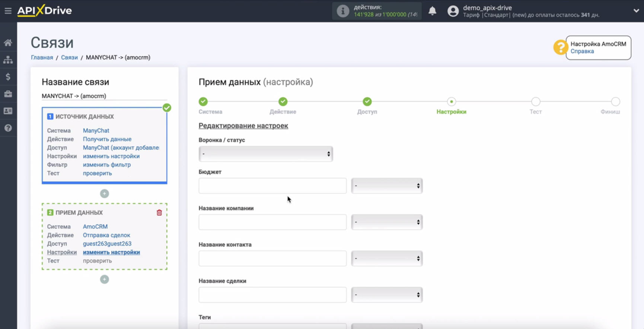Click Получить данные action link

pyautogui.click(x=107, y=139)
